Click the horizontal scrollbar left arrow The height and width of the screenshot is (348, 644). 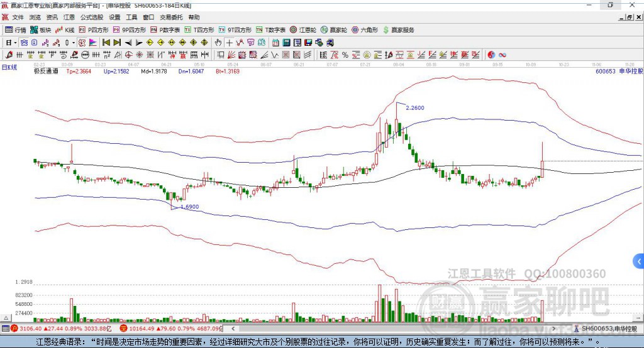(x=233, y=329)
